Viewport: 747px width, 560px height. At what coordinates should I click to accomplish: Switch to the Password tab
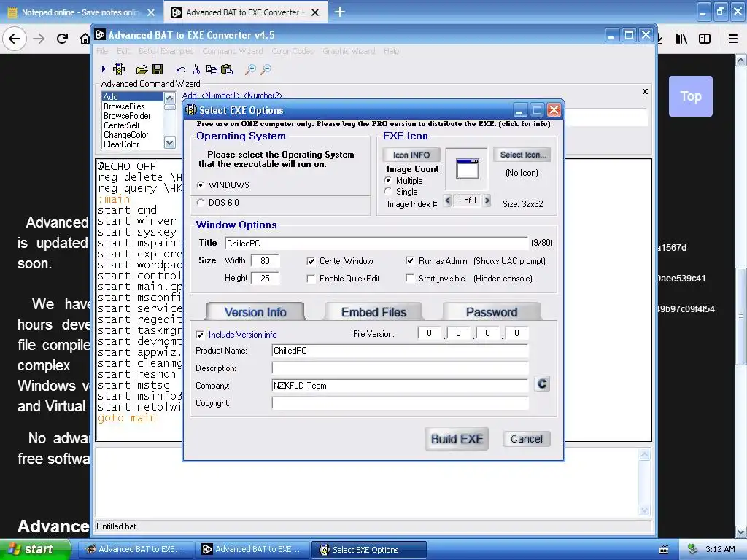click(x=492, y=312)
